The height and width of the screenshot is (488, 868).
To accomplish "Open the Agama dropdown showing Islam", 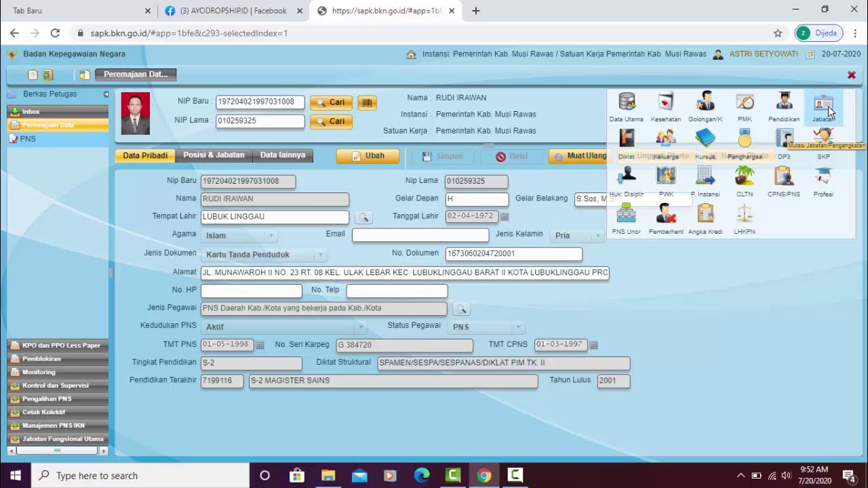I will 239,235.
